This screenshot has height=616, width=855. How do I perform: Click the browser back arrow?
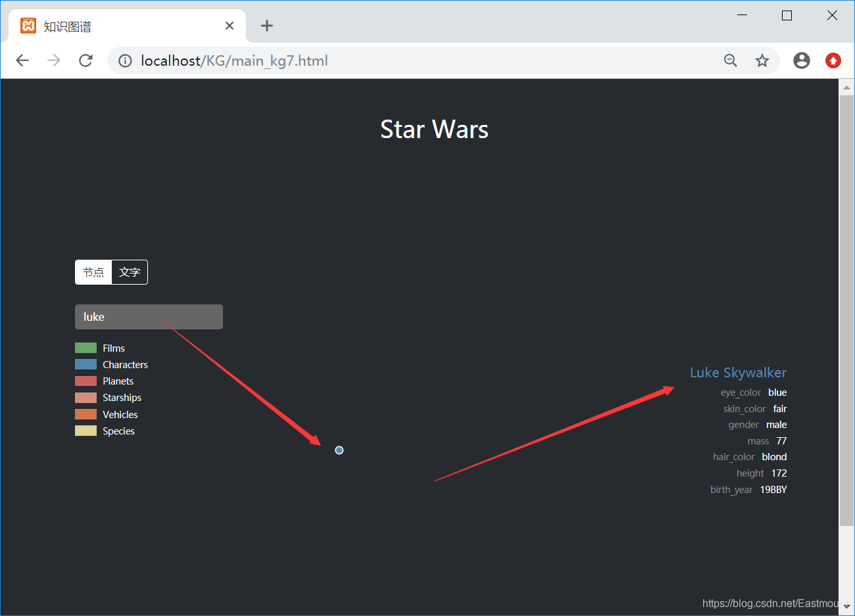(22, 60)
